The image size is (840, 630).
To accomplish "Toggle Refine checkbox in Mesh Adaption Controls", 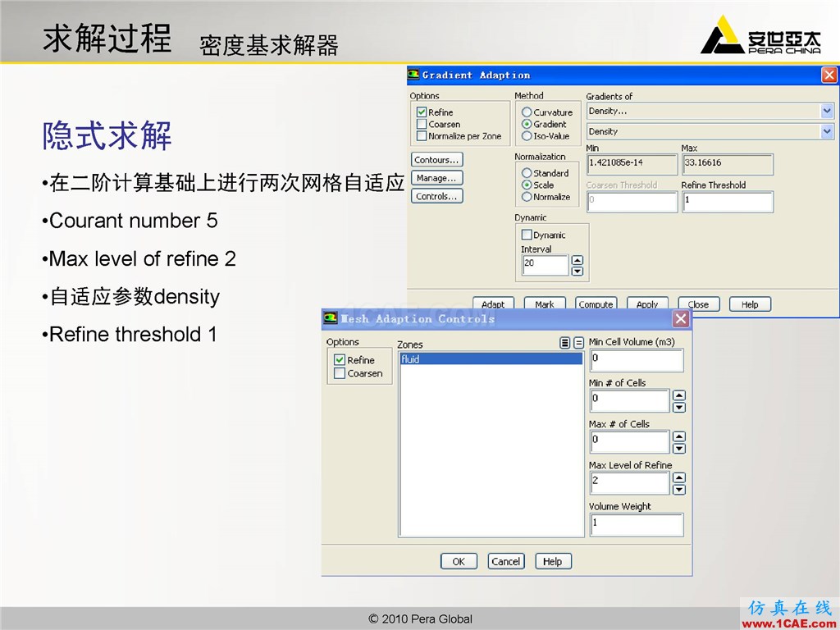I will [x=340, y=359].
